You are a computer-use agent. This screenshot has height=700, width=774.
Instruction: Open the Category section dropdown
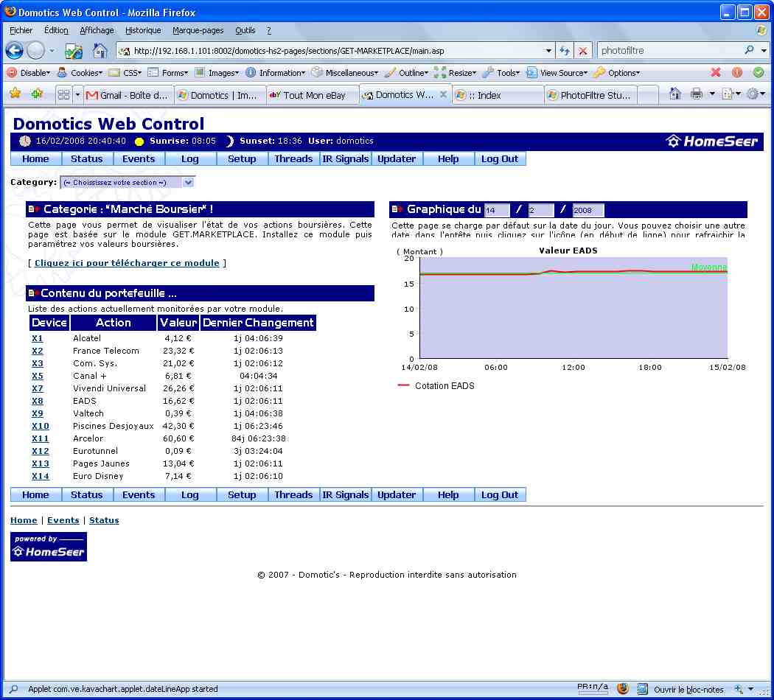(128, 183)
